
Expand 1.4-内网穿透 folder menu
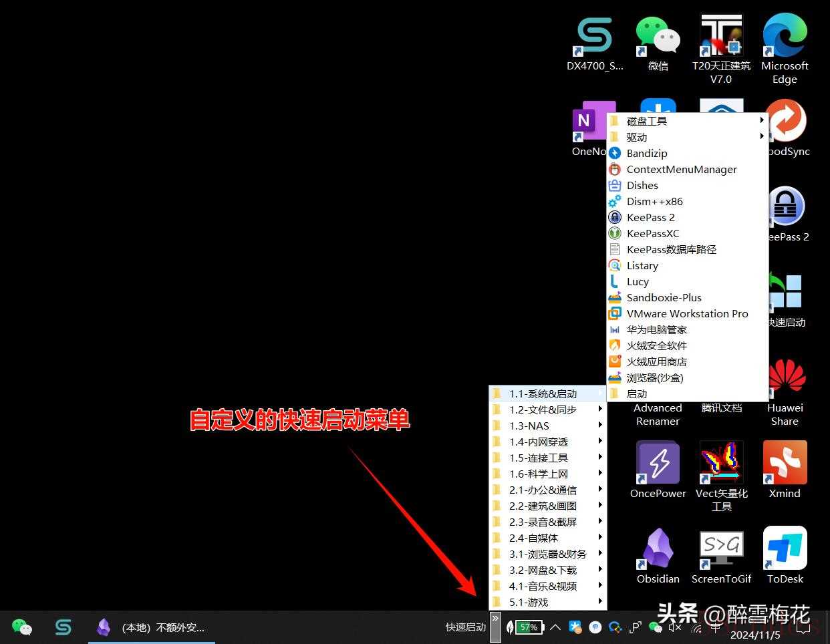pos(547,442)
